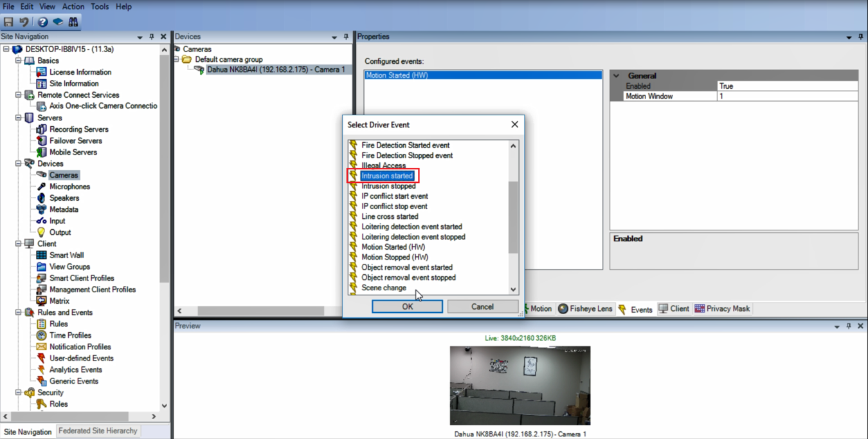Open the Notification Profiles envelope icon

click(41, 347)
